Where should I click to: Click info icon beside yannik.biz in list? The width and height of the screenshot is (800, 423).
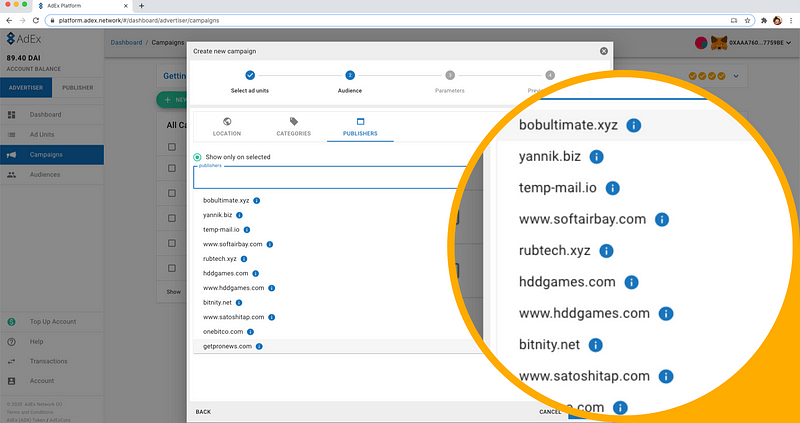pyautogui.click(x=239, y=215)
